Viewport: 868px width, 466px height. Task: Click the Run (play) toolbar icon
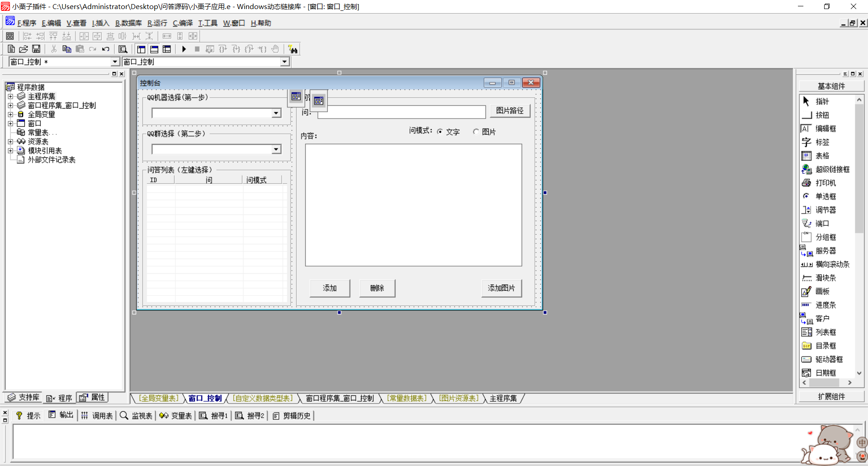pyautogui.click(x=184, y=49)
